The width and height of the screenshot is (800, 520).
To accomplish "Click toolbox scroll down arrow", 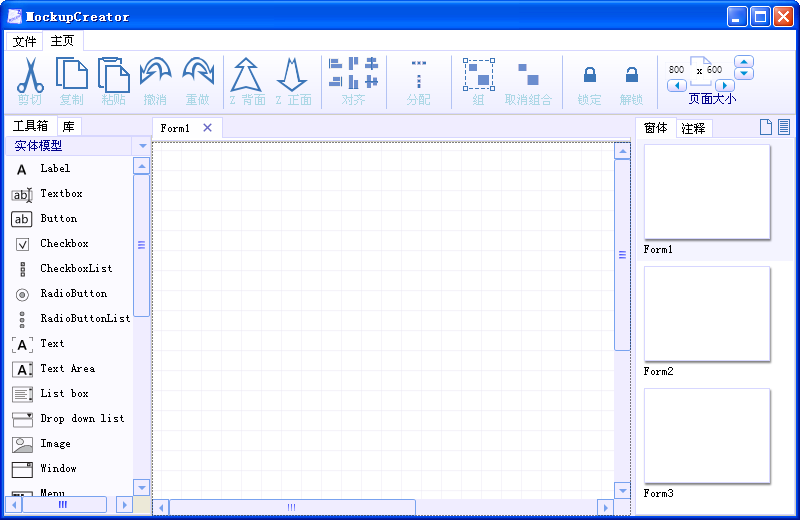I will (141, 487).
